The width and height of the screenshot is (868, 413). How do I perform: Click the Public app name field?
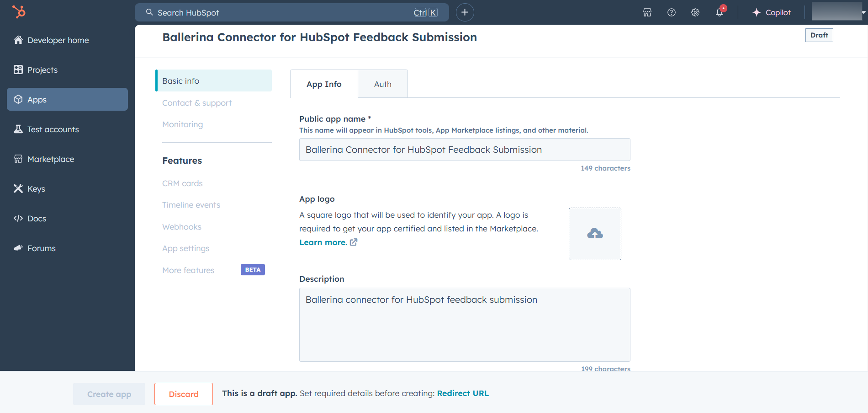tap(464, 150)
